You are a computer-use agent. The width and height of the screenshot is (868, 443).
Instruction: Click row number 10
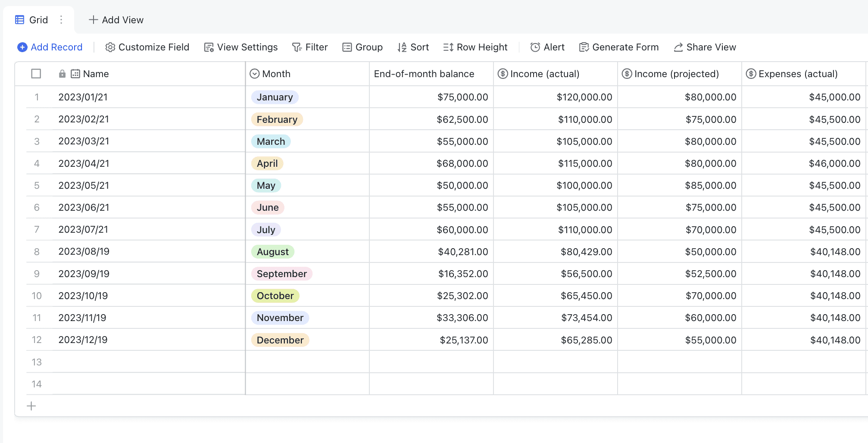click(x=37, y=296)
